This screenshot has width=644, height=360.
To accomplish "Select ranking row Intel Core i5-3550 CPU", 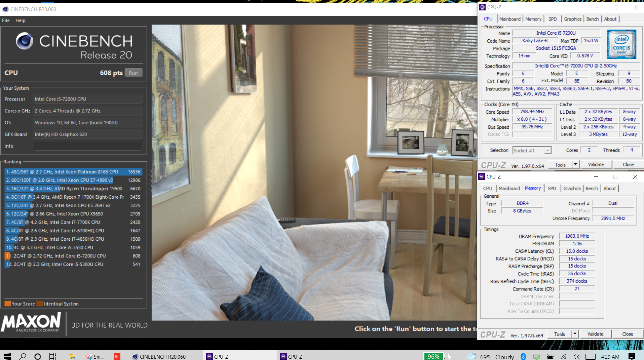I will click(73, 247).
